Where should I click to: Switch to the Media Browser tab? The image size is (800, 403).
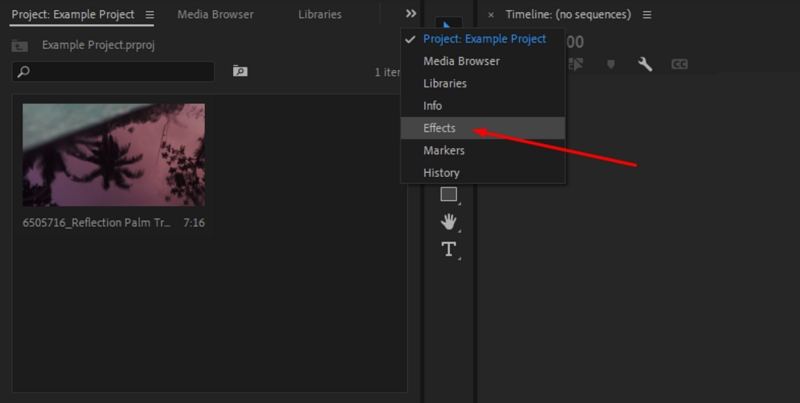tap(215, 14)
